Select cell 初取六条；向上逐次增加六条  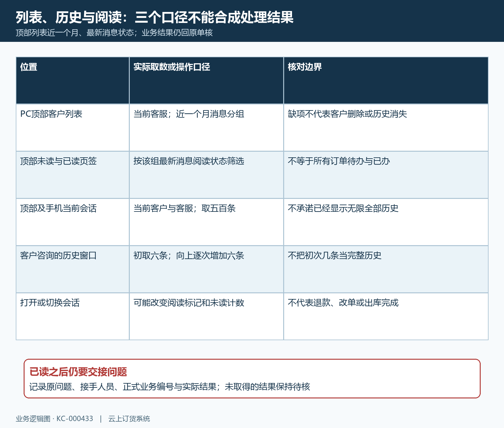pos(206,269)
